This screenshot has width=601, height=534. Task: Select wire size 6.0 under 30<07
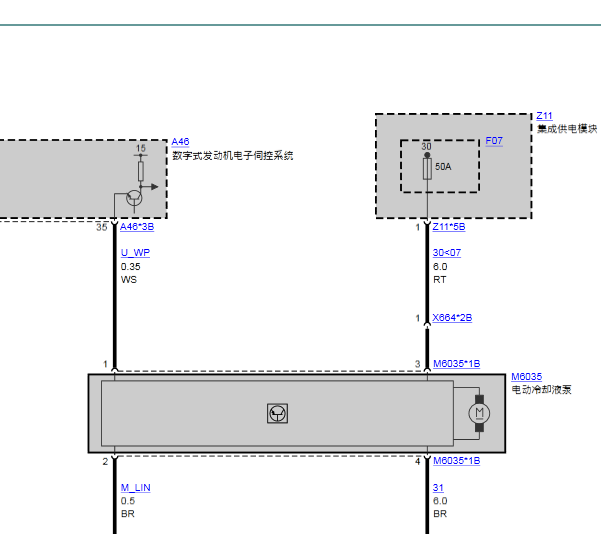point(440,266)
